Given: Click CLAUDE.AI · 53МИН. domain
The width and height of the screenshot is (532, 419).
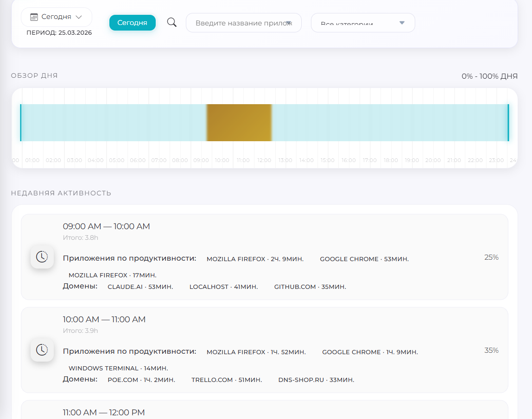Looking at the screenshot, I should pos(140,287).
